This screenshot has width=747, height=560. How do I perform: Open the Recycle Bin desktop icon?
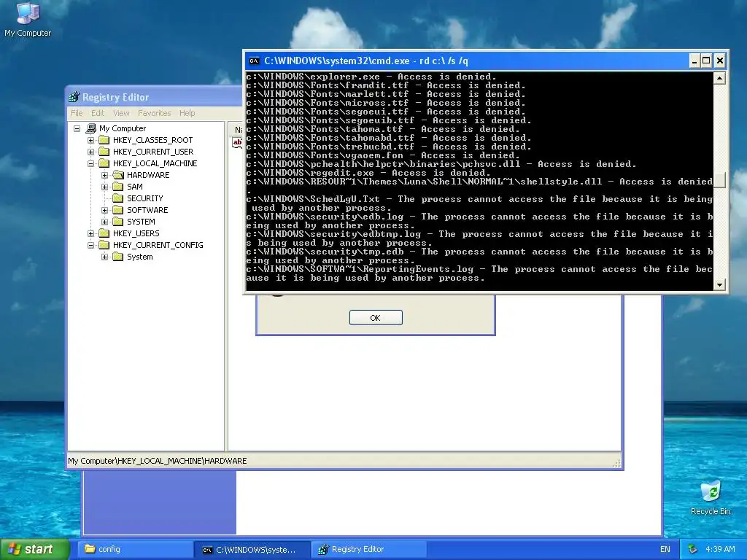point(711,497)
